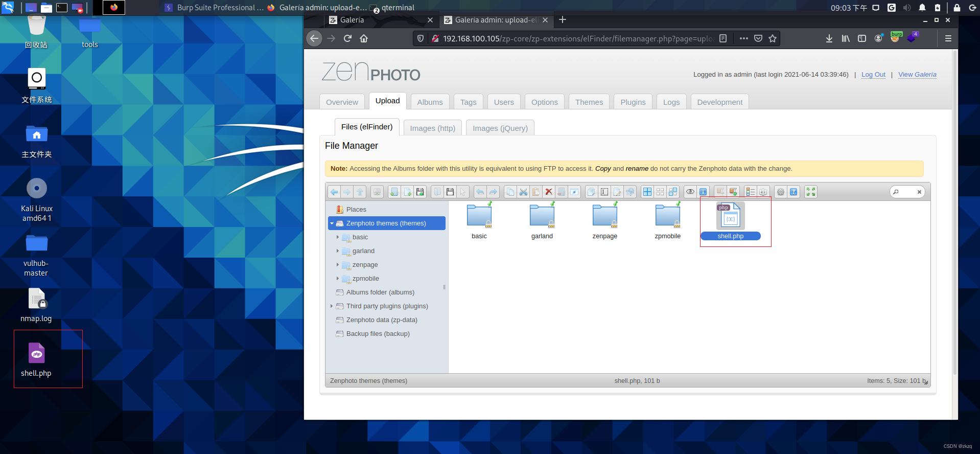The image size is (980, 454).
Task: Click the Rename text-cursor icon
Action: point(604,192)
